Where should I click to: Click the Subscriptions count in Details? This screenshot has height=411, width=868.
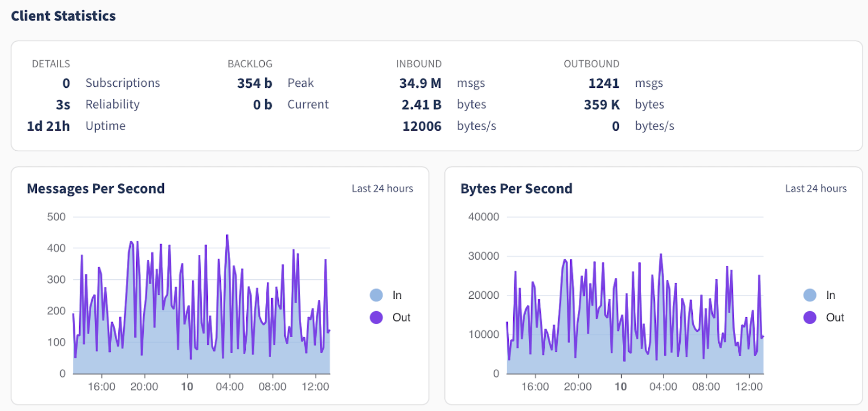point(66,83)
